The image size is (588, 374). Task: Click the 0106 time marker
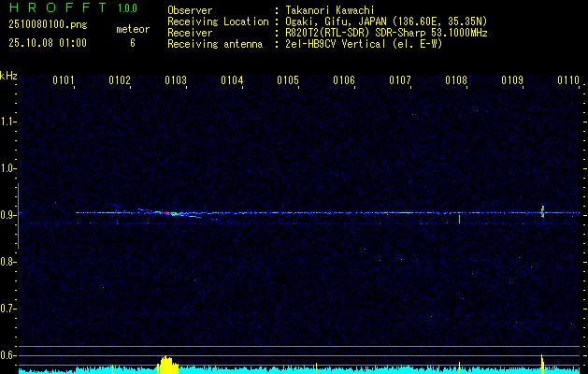(x=344, y=80)
